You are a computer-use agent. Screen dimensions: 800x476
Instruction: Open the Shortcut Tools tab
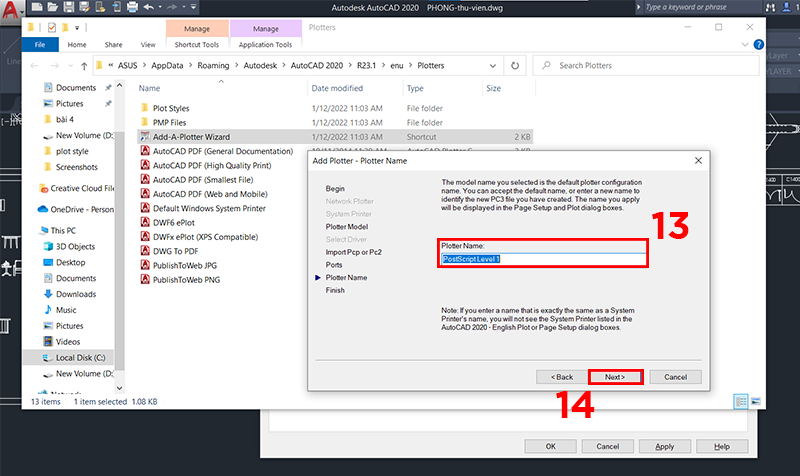point(196,44)
